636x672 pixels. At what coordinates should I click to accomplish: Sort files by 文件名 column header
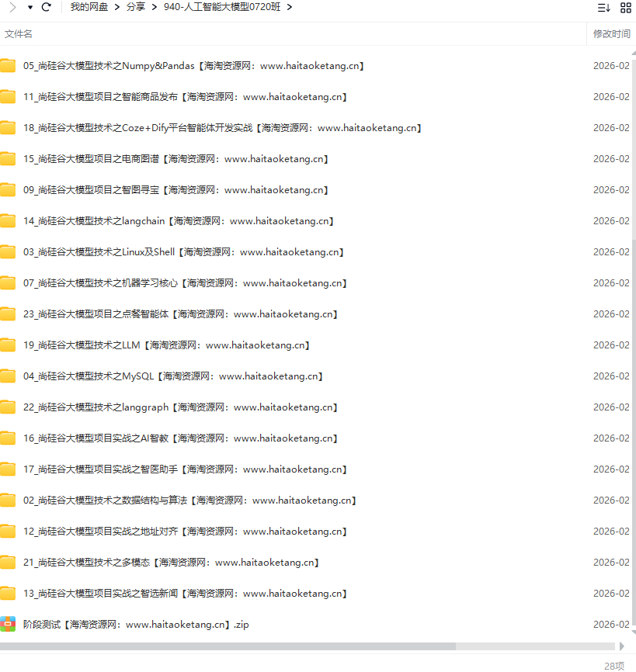click(19, 34)
